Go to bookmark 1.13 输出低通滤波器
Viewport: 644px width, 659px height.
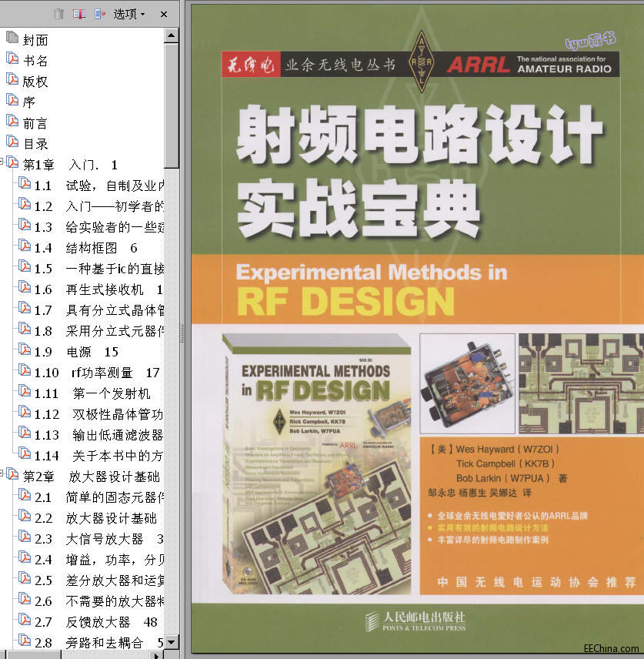[x=99, y=435]
